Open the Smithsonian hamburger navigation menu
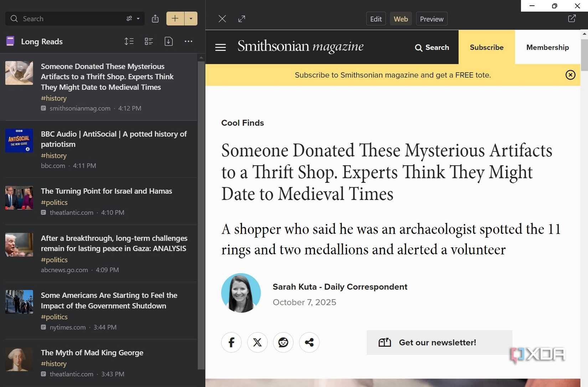 [x=220, y=47]
